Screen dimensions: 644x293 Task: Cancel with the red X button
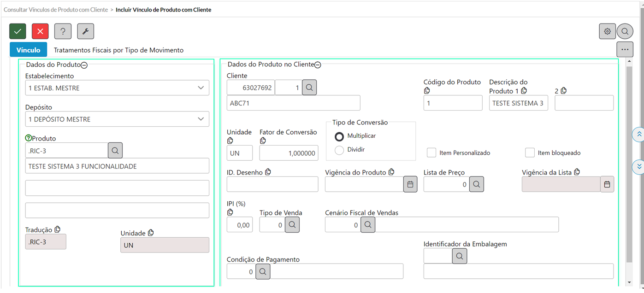click(x=40, y=31)
